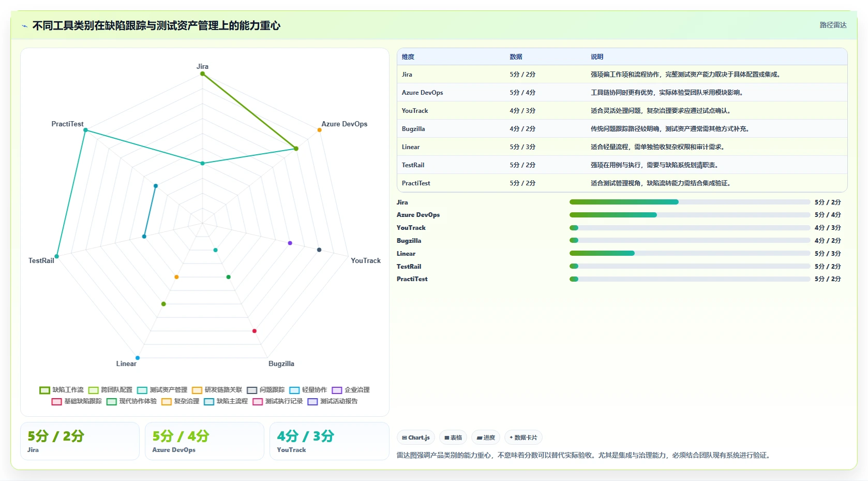868x481 pixels.
Task: Select the TestRail table row
Action: 622,165
